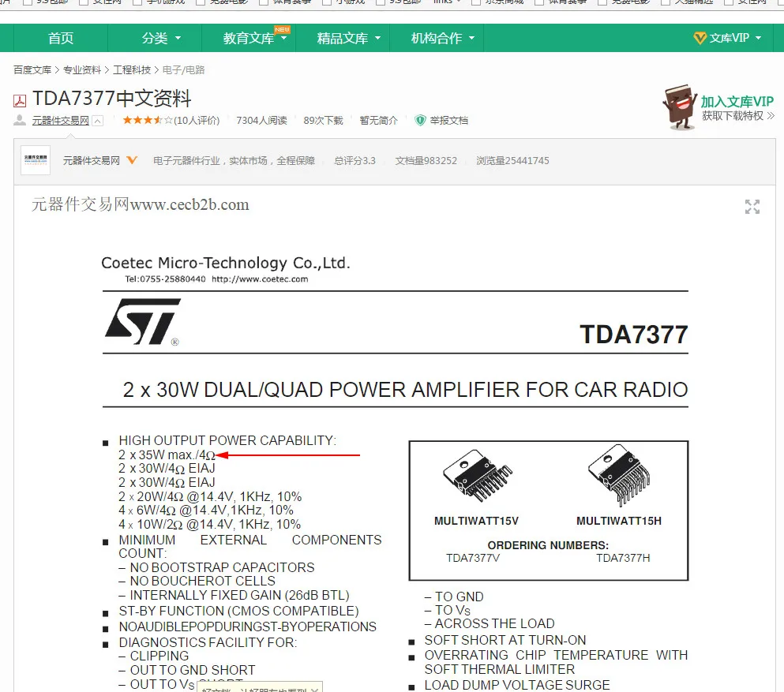Click the www.cecb2b.com header text
The width and height of the screenshot is (784, 692).
pyautogui.click(x=189, y=205)
